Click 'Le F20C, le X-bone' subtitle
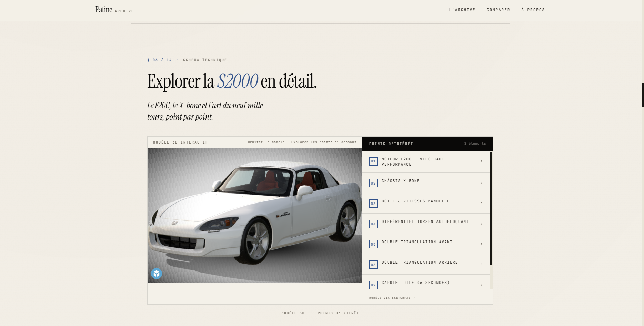The image size is (644, 326). 205,111
